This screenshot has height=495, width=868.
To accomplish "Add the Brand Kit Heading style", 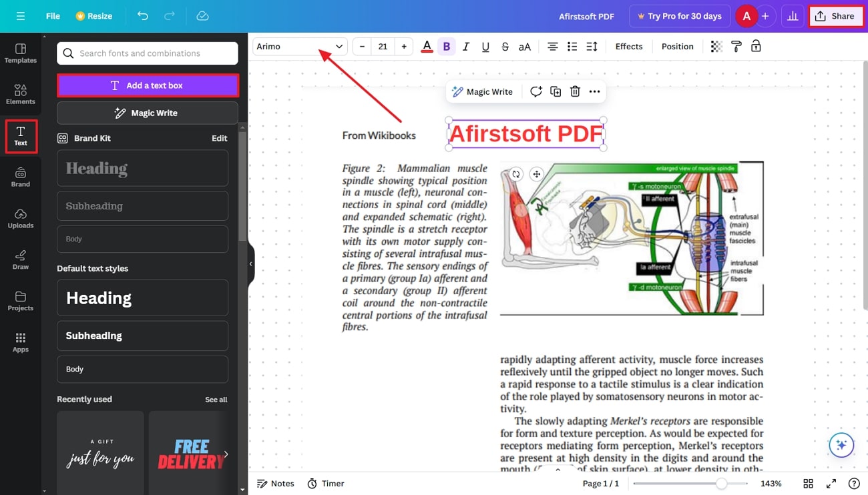I will 142,168.
